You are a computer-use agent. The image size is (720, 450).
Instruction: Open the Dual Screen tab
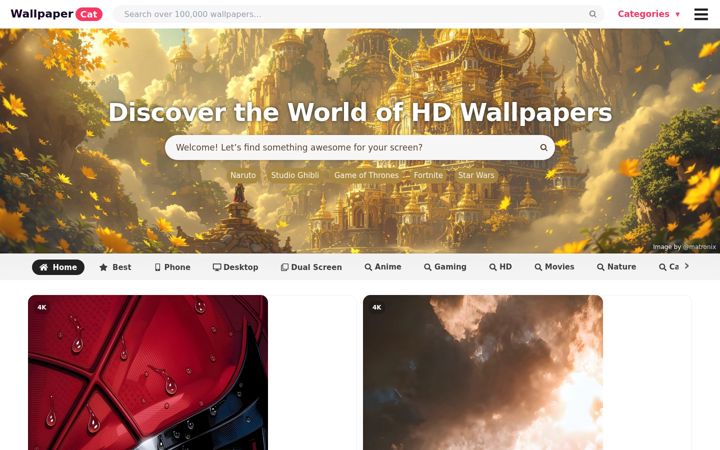(311, 267)
